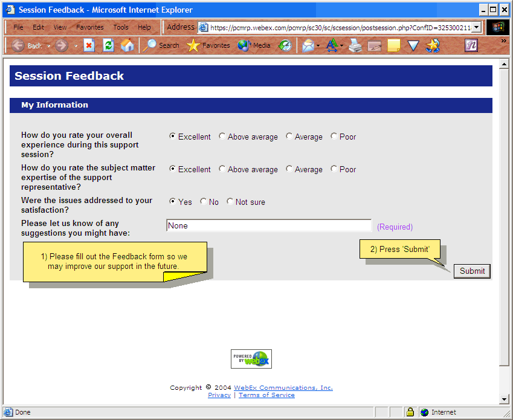Click the Media toolbar button
The width and height of the screenshot is (513, 420).
coord(254,45)
